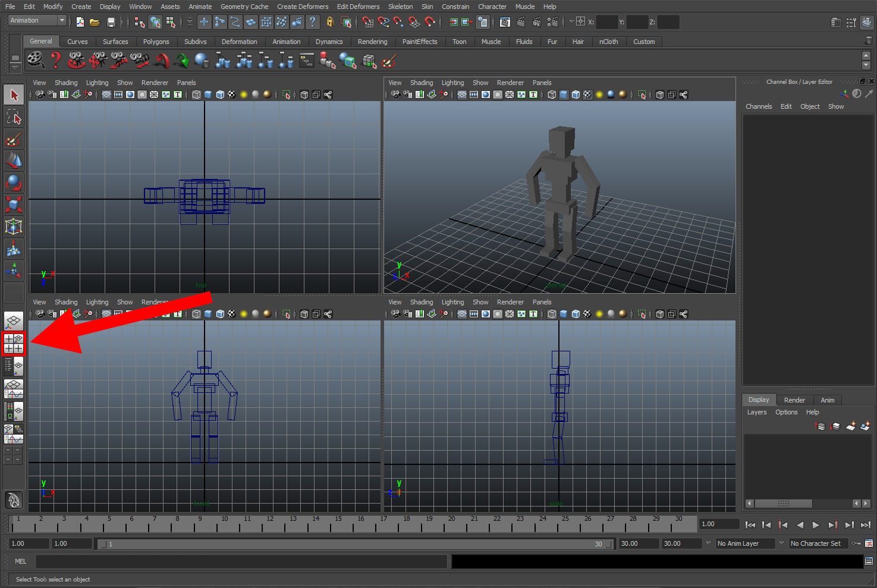This screenshot has width=877, height=588.
Task: Activate the Lasso selection tool
Action: (14, 117)
